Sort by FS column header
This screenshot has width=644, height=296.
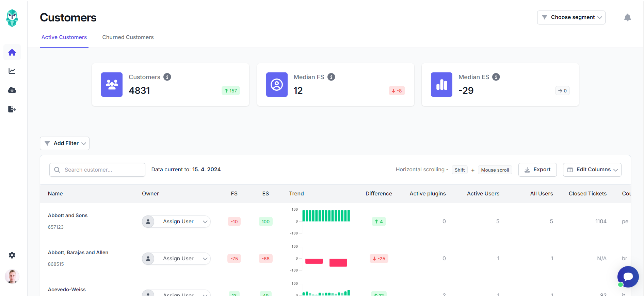pyautogui.click(x=234, y=194)
